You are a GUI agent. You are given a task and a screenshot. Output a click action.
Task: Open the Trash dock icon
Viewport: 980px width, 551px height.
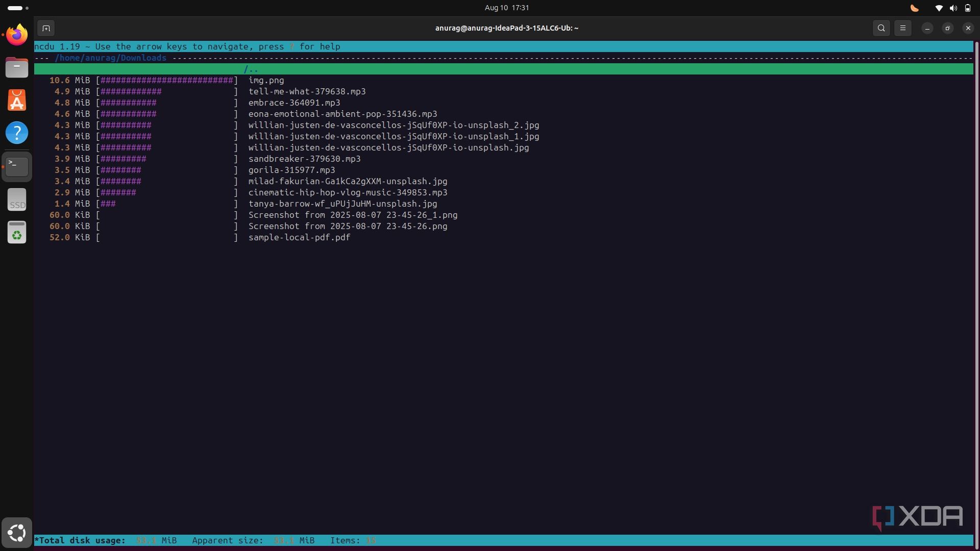coord(17,232)
